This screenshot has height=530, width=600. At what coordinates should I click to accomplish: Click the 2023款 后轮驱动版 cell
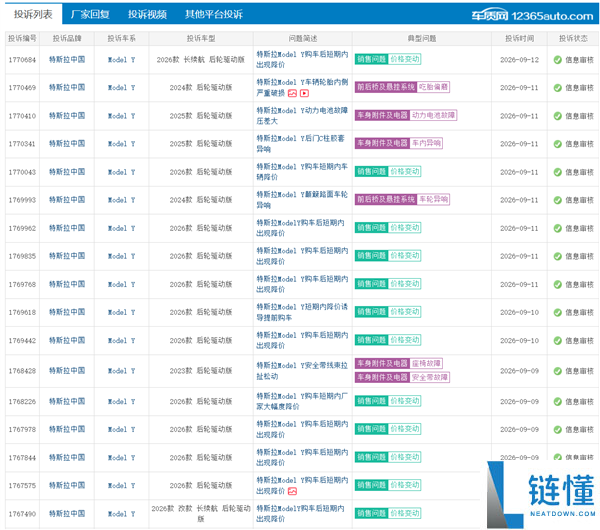(x=201, y=370)
